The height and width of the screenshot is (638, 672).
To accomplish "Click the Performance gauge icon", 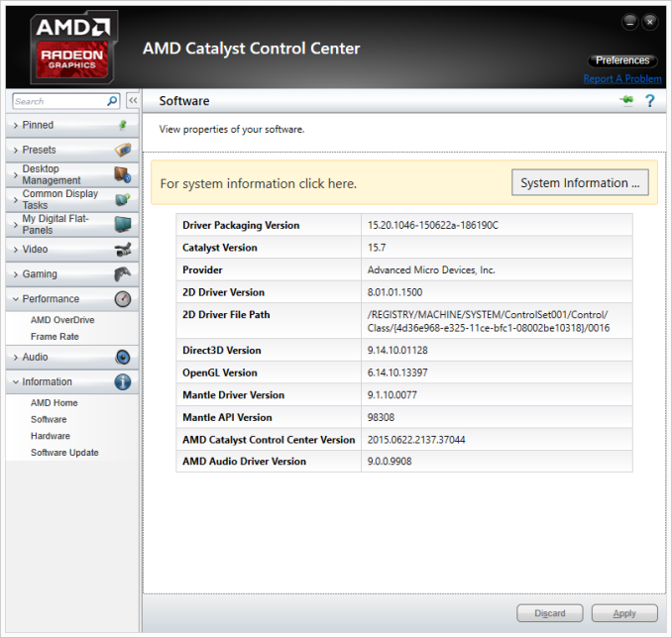I will 123,299.
